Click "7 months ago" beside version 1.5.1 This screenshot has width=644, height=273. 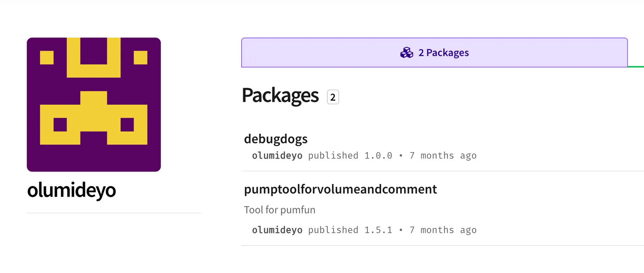coord(443,230)
